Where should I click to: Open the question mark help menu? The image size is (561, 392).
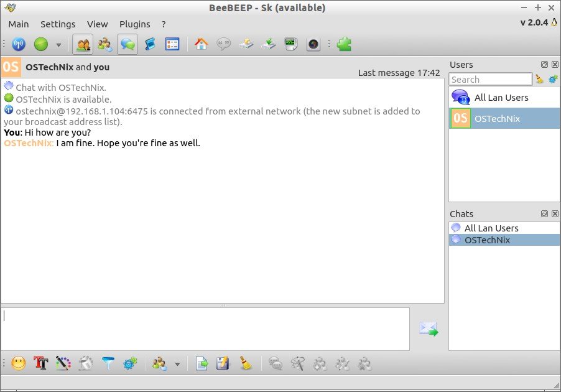[x=164, y=24]
